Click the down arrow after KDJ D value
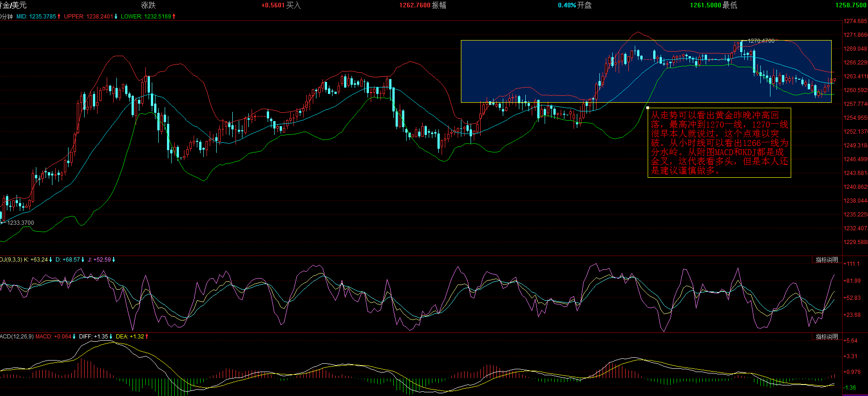868x396 pixels. (x=83, y=260)
